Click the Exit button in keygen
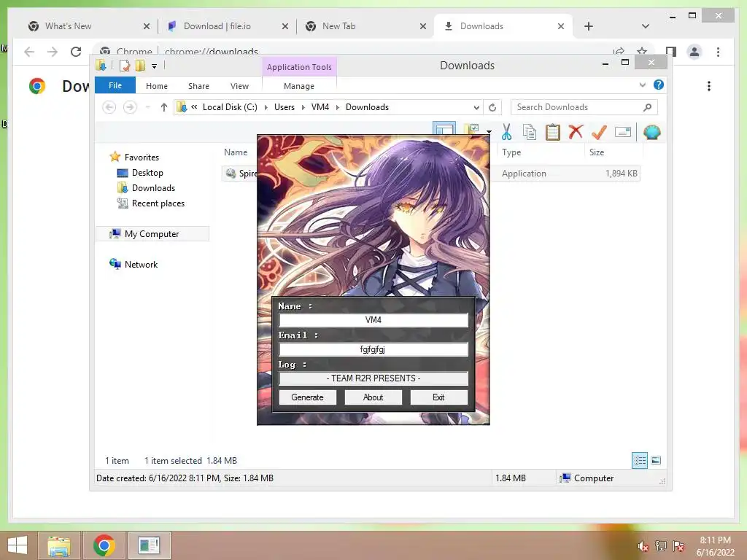 point(438,397)
